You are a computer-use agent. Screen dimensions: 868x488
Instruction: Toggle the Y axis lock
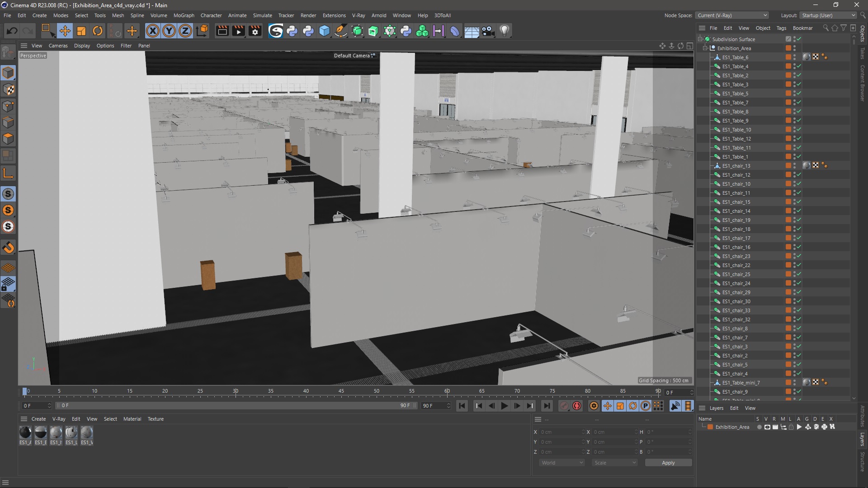coord(169,31)
